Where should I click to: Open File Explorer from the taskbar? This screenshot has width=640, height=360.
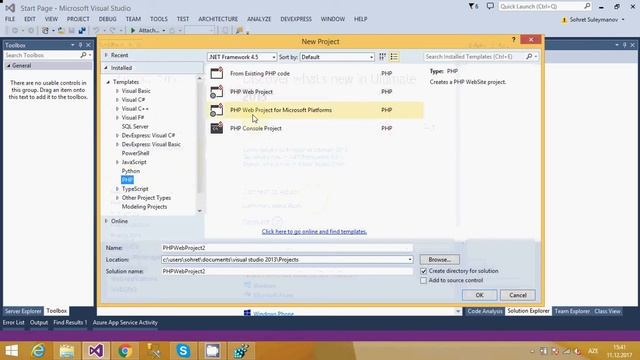(x=67, y=351)
